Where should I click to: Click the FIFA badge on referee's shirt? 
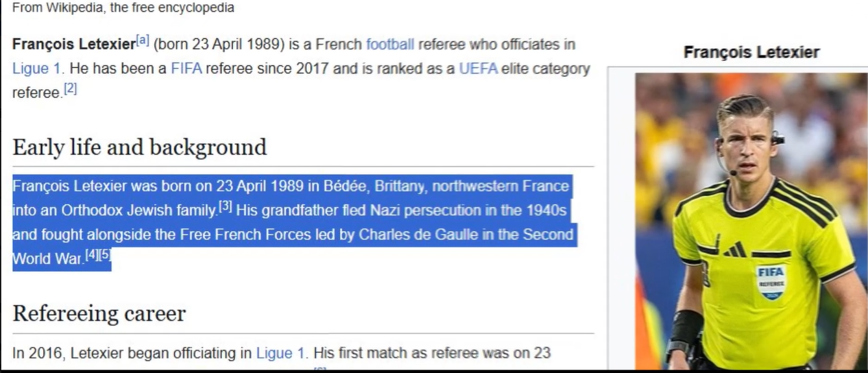771,281
